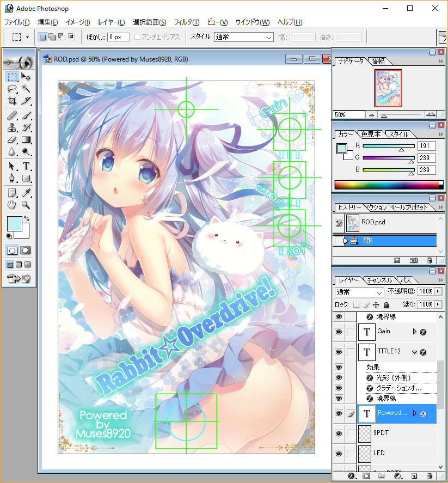Viewport: 448px width, 483px height.
Task: Switch to the Channels tab
Action: (x=379, y=280)
